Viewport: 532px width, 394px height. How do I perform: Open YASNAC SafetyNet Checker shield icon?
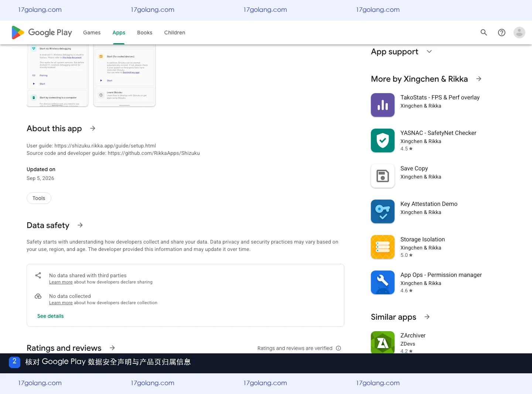(x=383, y=140)
